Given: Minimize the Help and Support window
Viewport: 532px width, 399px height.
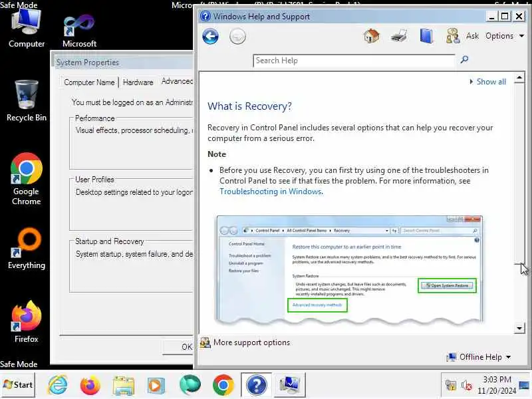Looking at the screenshot, I should [491, 16].
